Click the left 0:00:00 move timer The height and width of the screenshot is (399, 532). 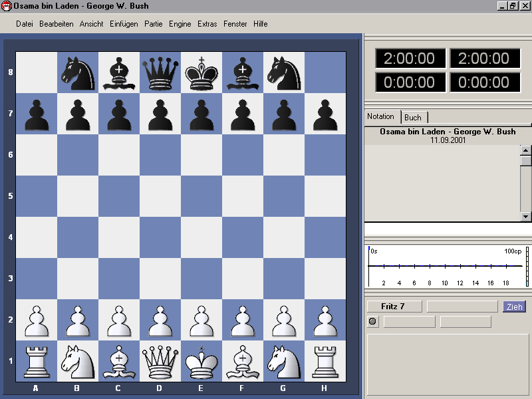[x=410, y=82]
